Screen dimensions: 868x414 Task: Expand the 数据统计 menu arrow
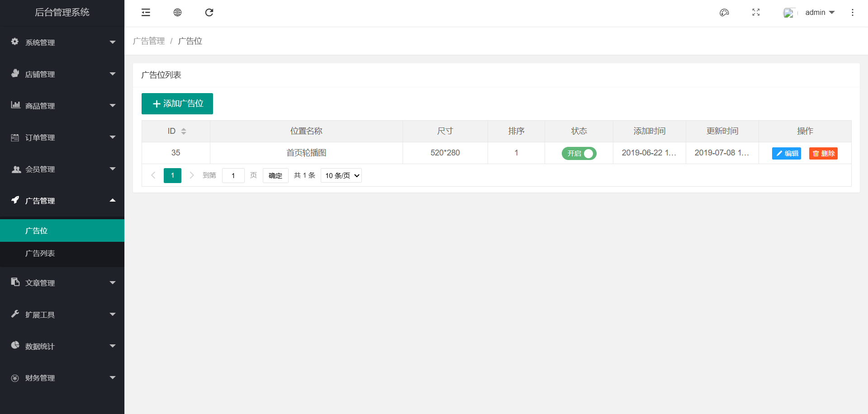113,346
